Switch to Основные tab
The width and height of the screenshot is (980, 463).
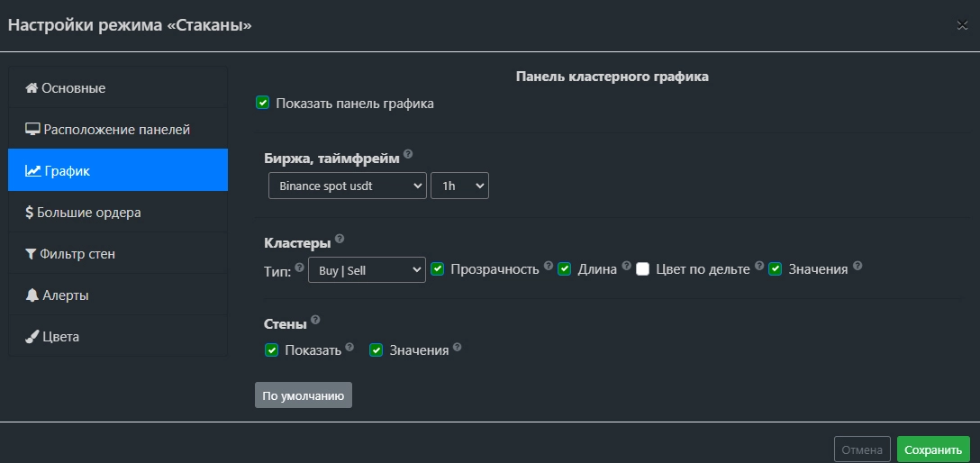[x=118, y=87]
